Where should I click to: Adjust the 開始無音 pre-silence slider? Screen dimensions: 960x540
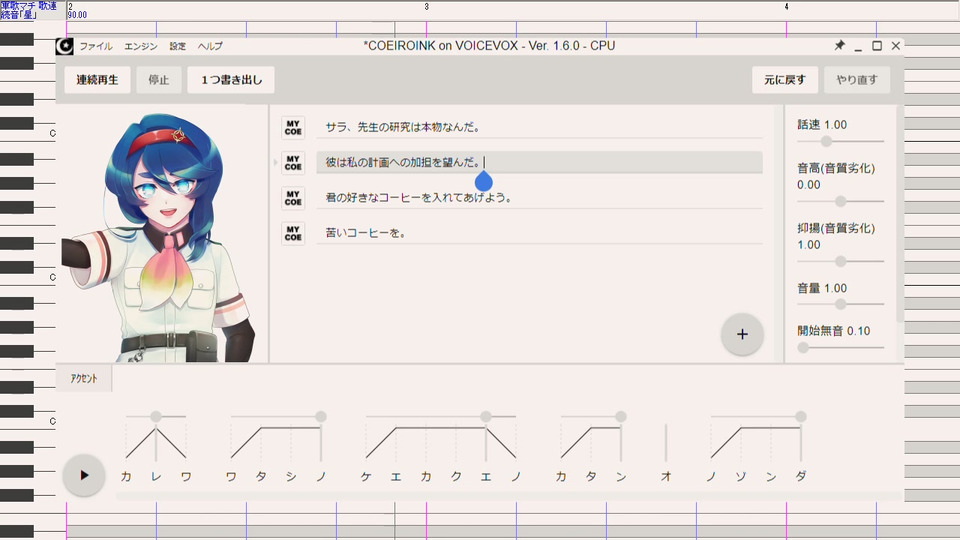point(840,347)
